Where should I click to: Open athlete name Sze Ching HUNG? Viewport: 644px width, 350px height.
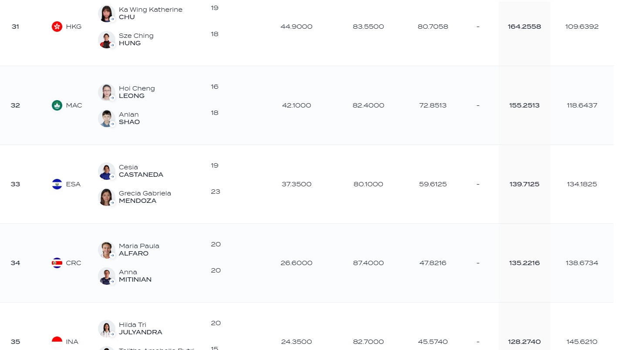pyautogui.click(x=136, y=40)
